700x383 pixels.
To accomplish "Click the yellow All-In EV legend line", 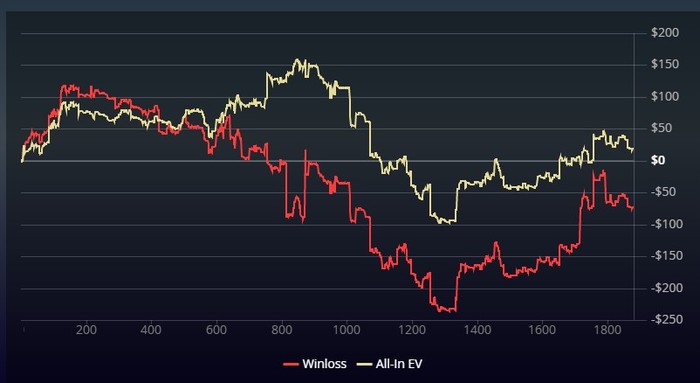I will point(364,364).
